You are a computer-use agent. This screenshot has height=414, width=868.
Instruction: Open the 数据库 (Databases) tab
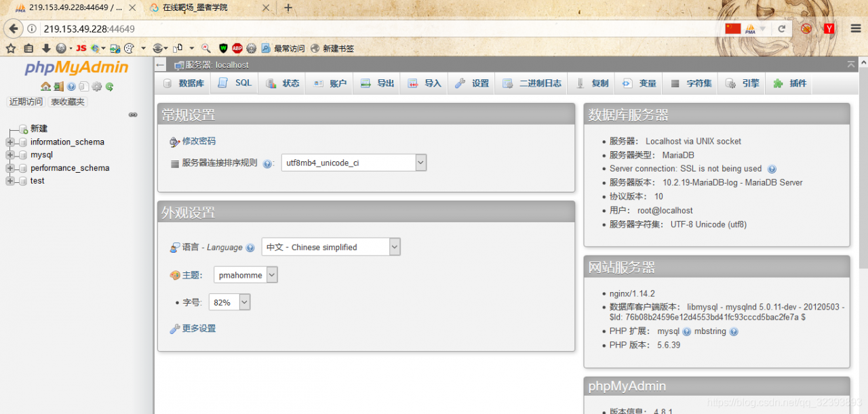(184, 83)
